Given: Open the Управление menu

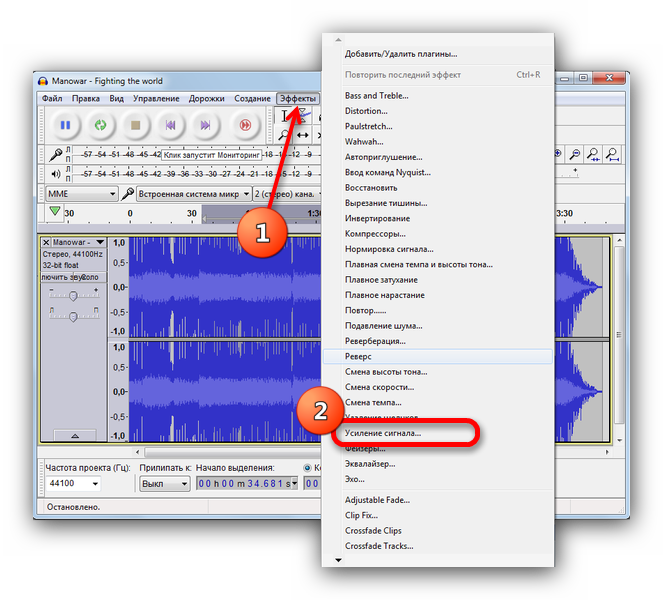Looking at the screenshot, I should (156, 99).
